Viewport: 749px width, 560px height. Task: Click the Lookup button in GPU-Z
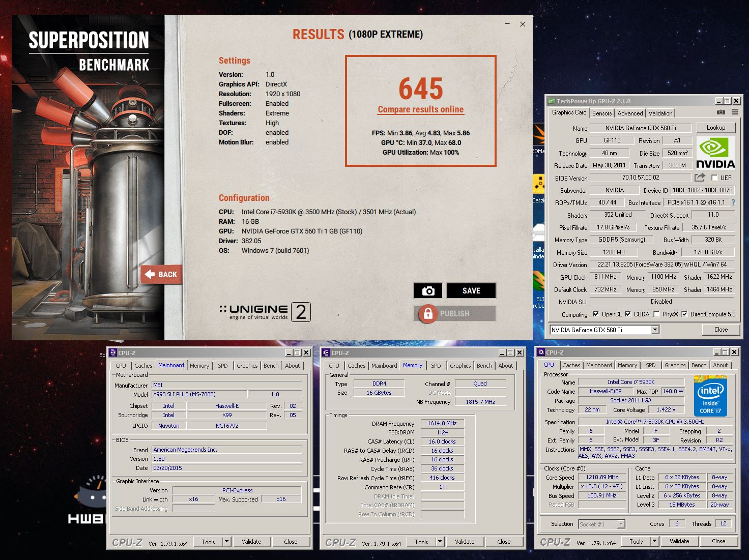715,128
